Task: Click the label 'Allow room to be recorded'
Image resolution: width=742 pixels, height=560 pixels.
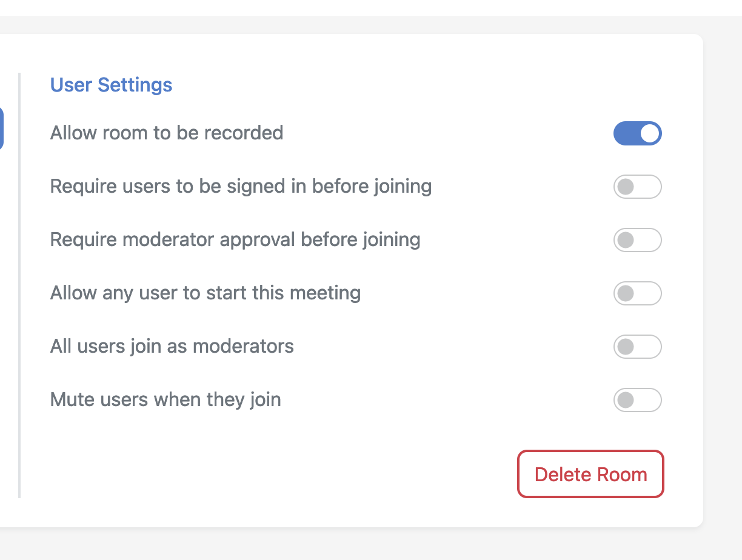Action: [166, 133]
